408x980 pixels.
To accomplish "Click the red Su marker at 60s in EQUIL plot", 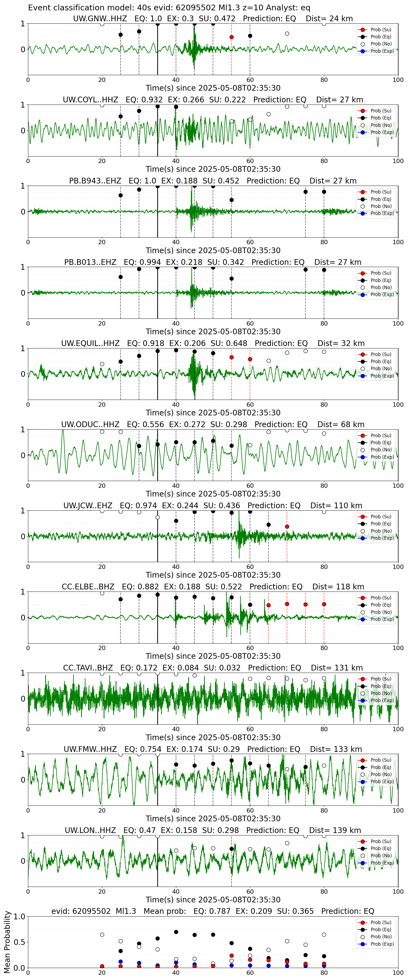I will pyautogui.click(x=250, y=359).
